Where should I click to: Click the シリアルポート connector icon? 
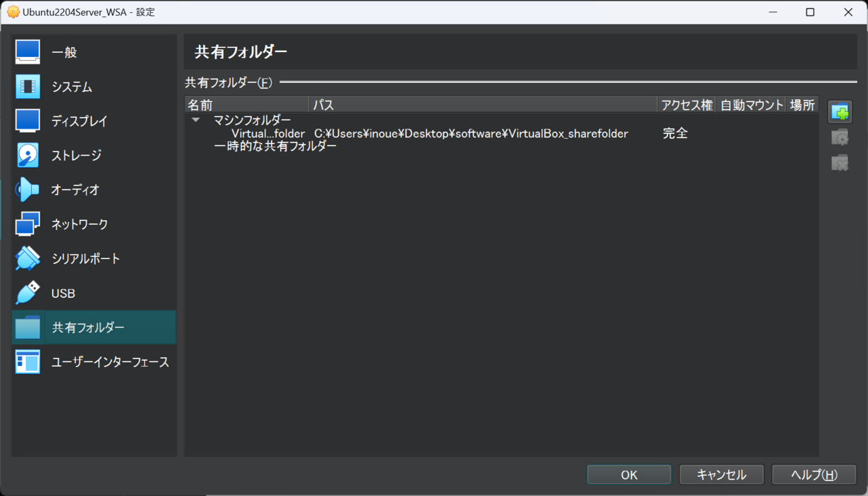point(27,258)
